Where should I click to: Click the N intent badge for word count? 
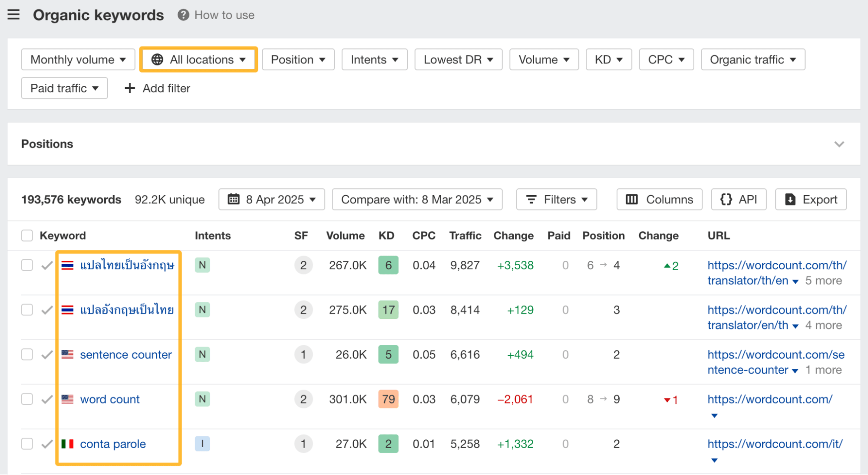202,399
